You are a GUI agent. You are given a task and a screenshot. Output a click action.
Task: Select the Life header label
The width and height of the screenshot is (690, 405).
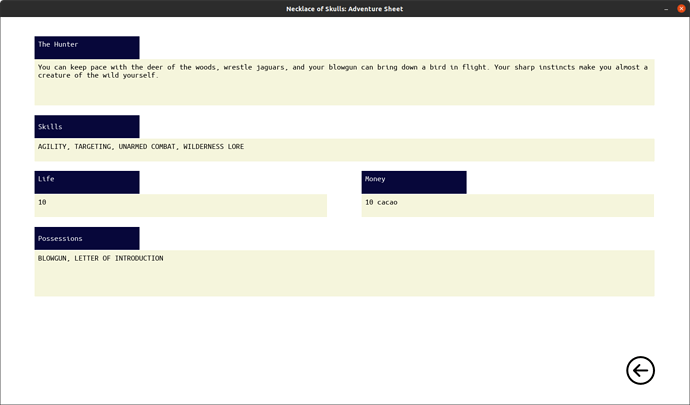tap(87, 182)
